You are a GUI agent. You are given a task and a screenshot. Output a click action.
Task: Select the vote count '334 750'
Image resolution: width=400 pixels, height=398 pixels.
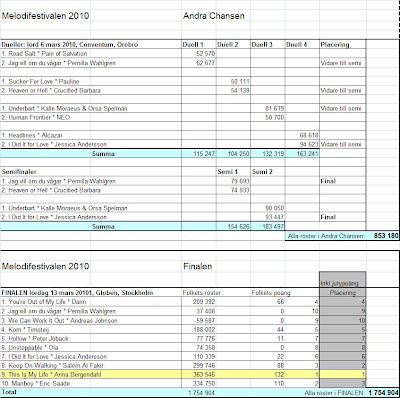click(204, 383)
